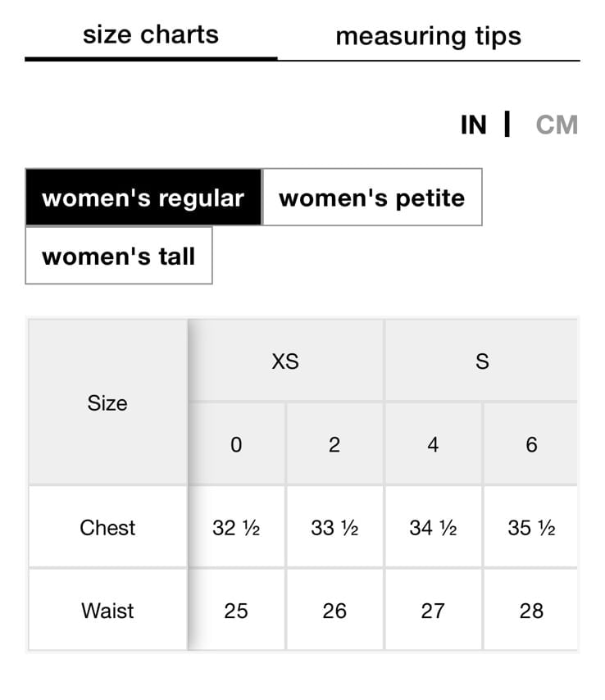Image resolution: width=605 pixels, height=700 pixels.
Task: Choose women's tall size chart
Action: (x=119, y=256)
